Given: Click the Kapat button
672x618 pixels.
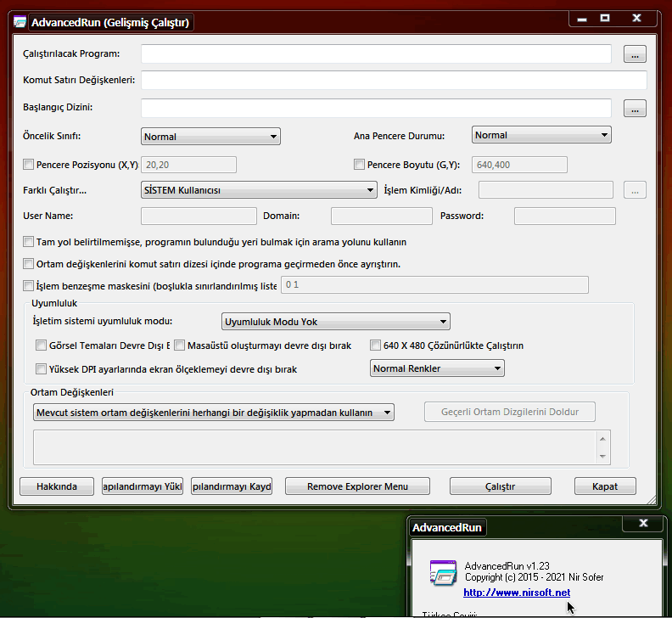Looking at the screenshot, I should [x=605, y=486].
